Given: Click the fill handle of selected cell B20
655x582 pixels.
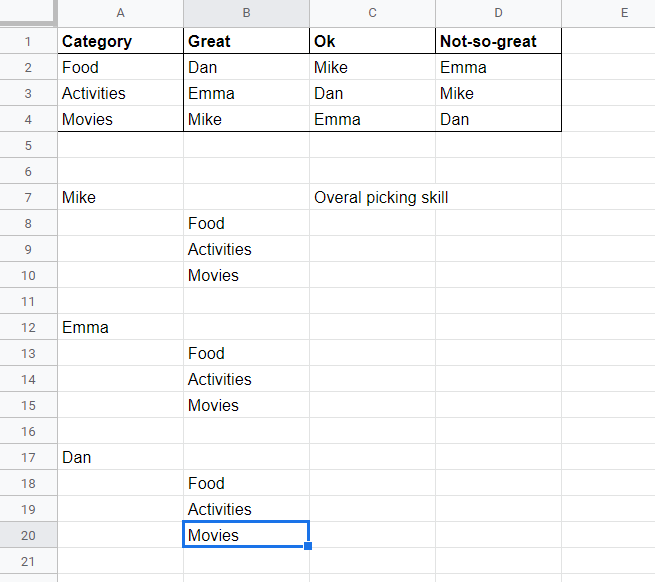Looking at the screenshot, I should click(x=309, y=547).
